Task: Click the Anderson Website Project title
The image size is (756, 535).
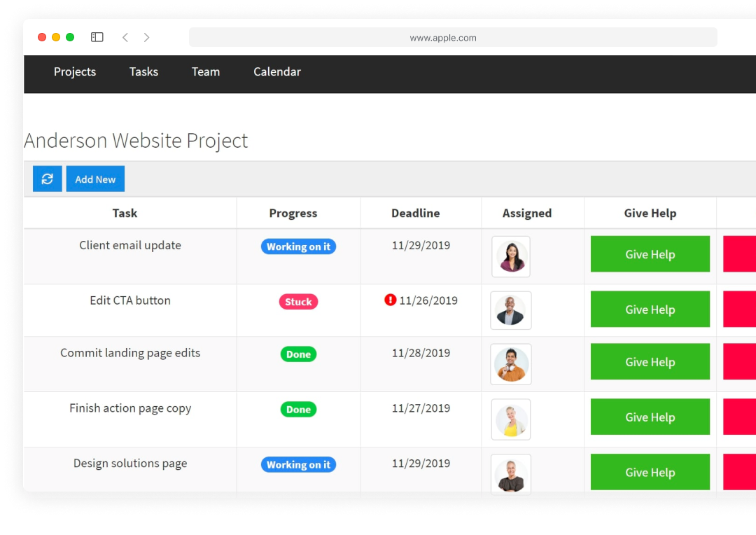Action: (136, 141)
